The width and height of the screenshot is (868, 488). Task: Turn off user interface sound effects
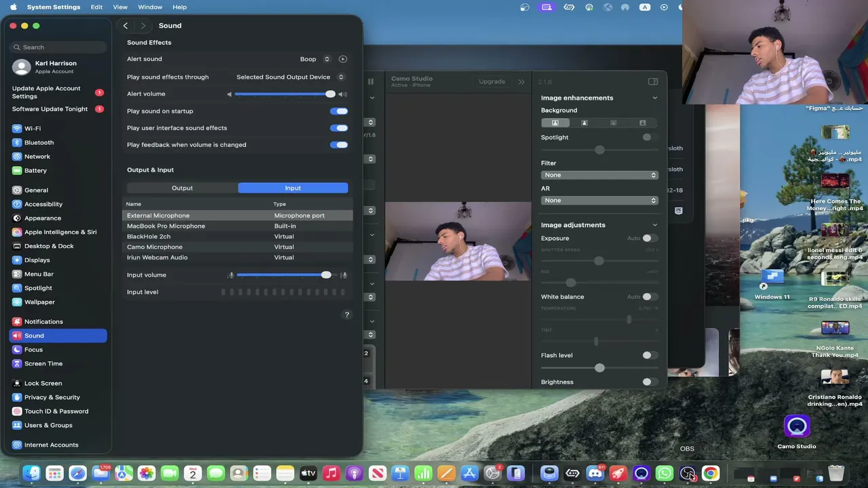click(338, 128)
